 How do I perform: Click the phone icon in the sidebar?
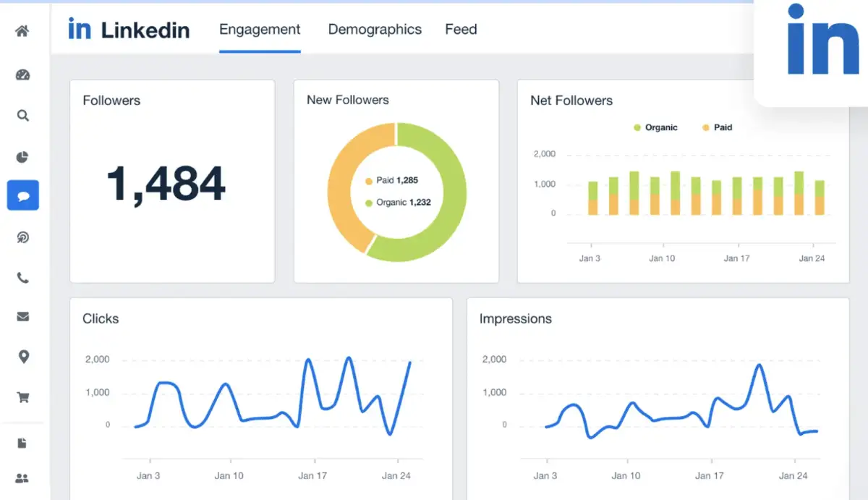(22, 277)
